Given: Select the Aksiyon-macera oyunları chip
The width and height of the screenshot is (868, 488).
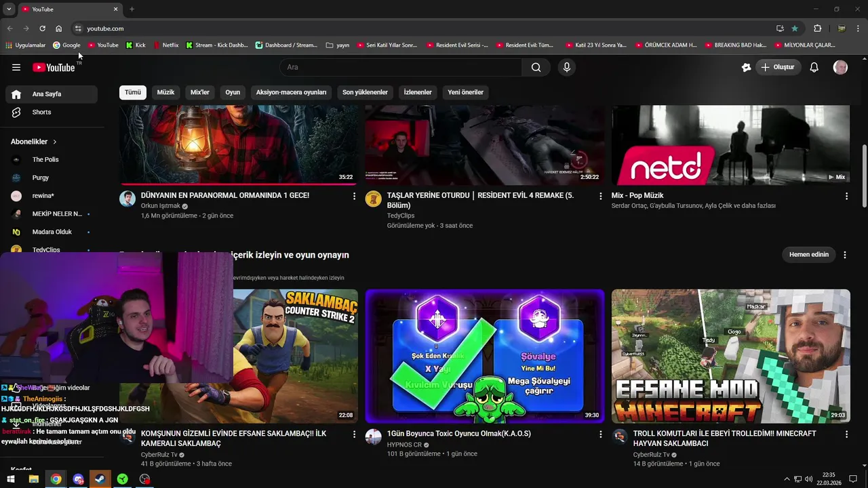Looking at the screenshot, I should click(291, 92).
